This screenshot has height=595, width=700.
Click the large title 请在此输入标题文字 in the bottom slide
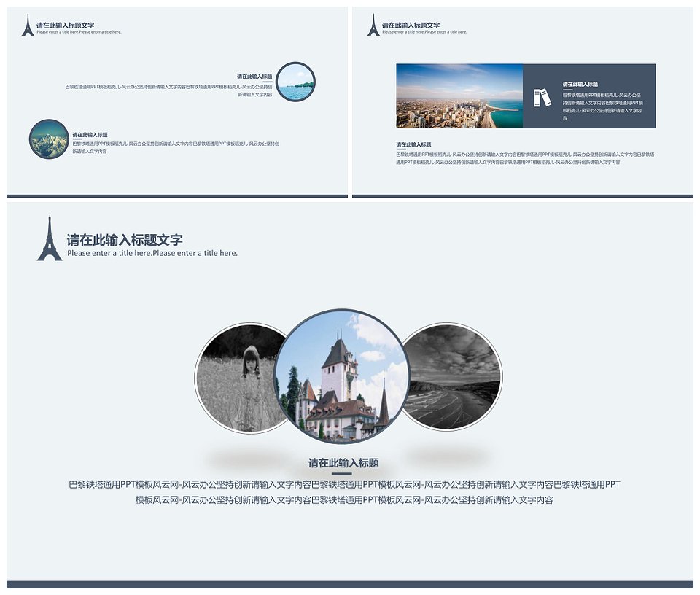(125, 240)
